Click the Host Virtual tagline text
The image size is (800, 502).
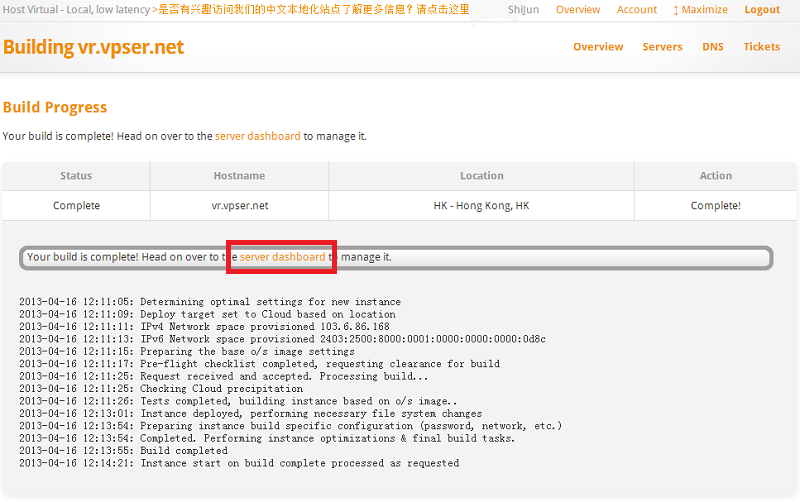(x=77, y=10)
